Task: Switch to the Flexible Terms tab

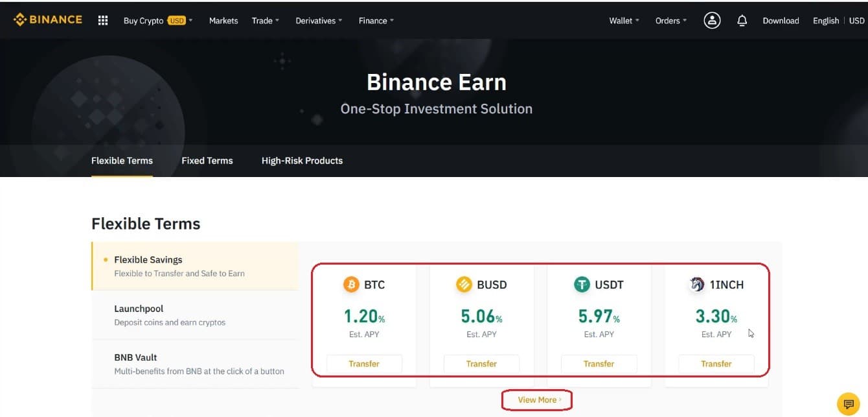Action: tap(122, 160)
